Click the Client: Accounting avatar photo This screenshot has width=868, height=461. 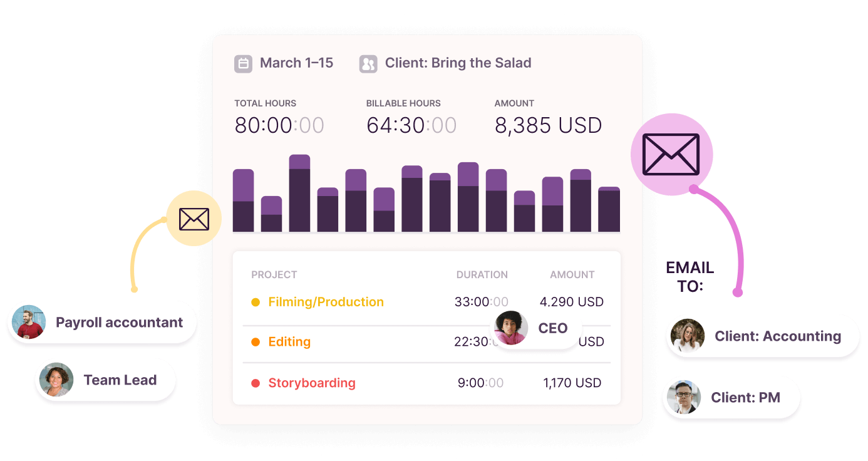(688, 336)
